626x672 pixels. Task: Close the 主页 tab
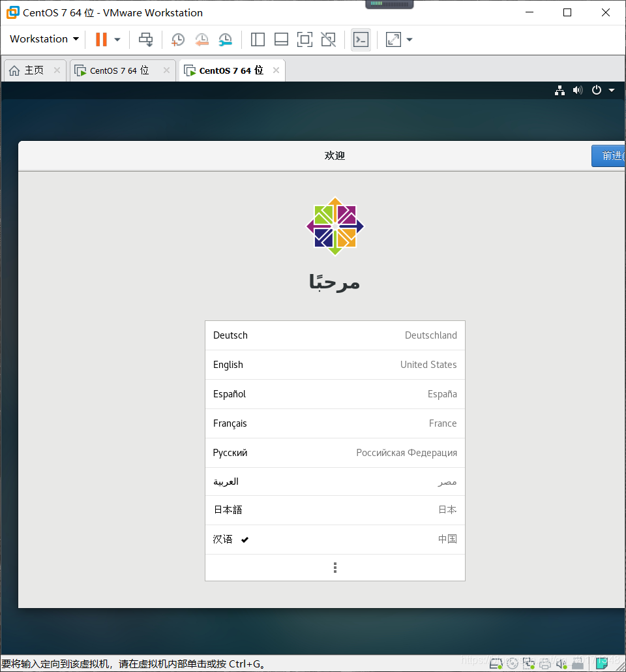point(57,70)
